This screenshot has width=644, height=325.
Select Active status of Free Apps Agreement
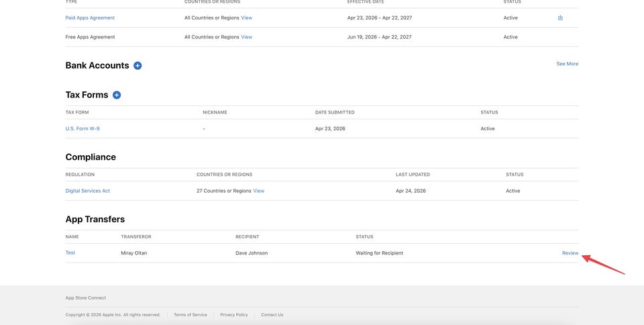click(x=511, y=37)
